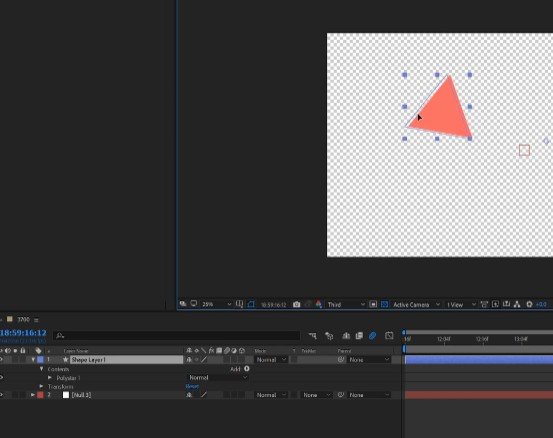Open the 25% magnification dropdown
The image size is (553, 438).
pyautogui.click(x=216, y=304)
